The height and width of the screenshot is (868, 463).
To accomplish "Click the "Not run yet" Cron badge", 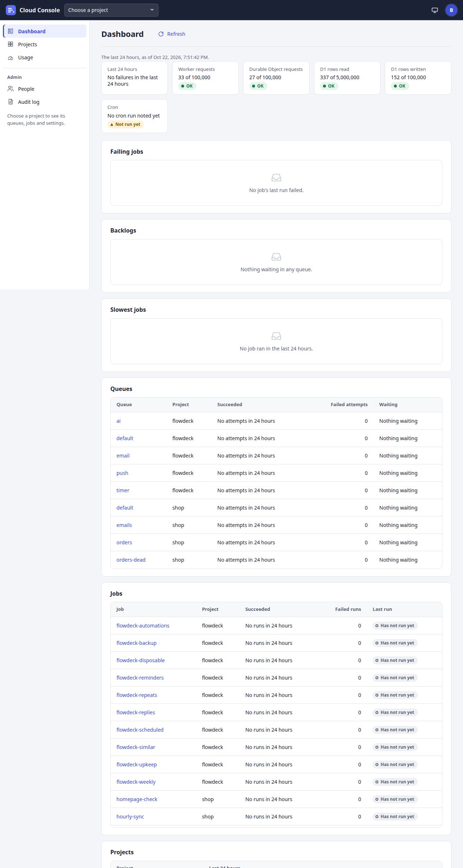I will [x=126, y=124].
